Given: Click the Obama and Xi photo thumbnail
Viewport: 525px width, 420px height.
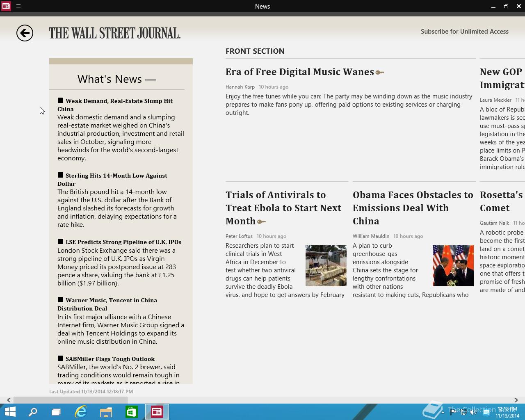Looking at the screenshot, I should (453, 266).
